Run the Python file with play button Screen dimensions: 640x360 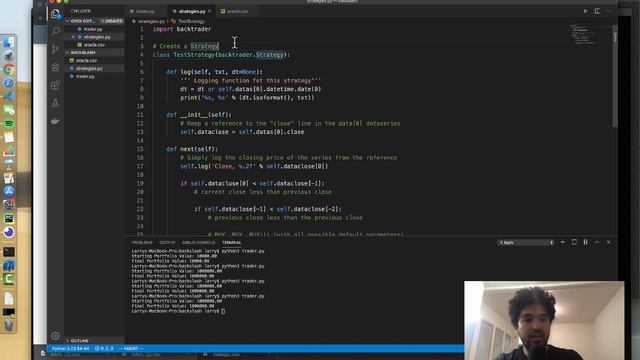[x=585, y=11]
